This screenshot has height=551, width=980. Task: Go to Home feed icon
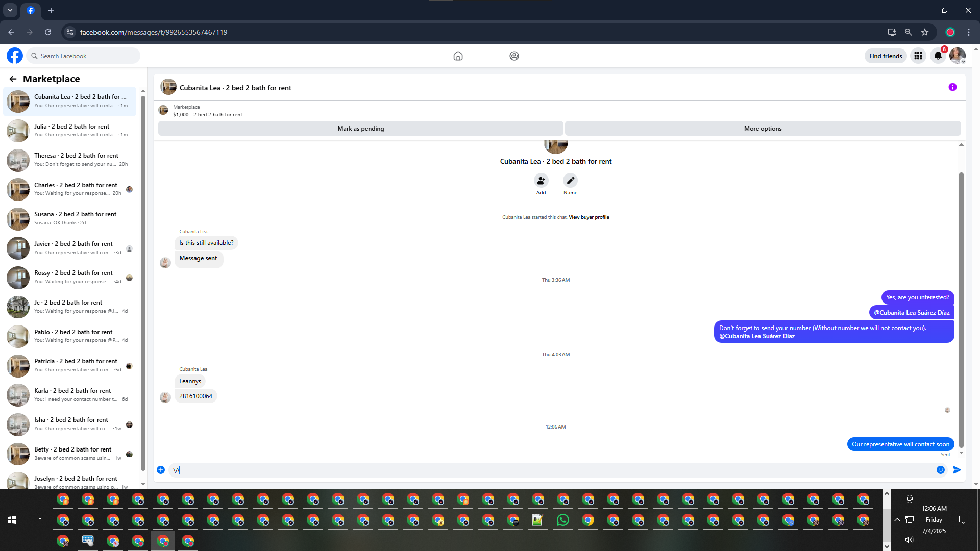coord(458,56)
